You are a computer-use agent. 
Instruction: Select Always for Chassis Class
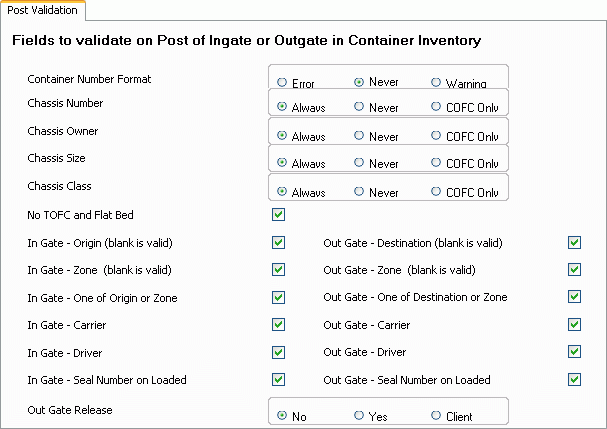coord(283,190)
